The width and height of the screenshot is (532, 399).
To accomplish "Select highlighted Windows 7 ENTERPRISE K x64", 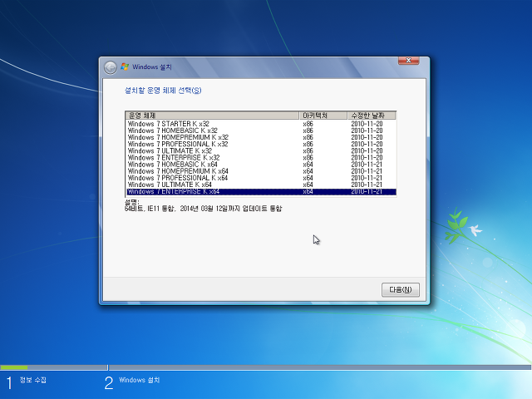I will coord(260,192).
